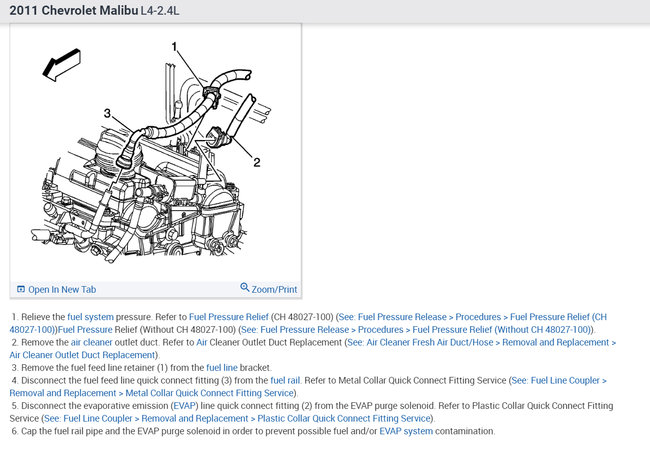The width and height of the screenshot is (650, 450).
Task: Open the 'EVAP' link in step 5
Action: (x=184, y=406)
